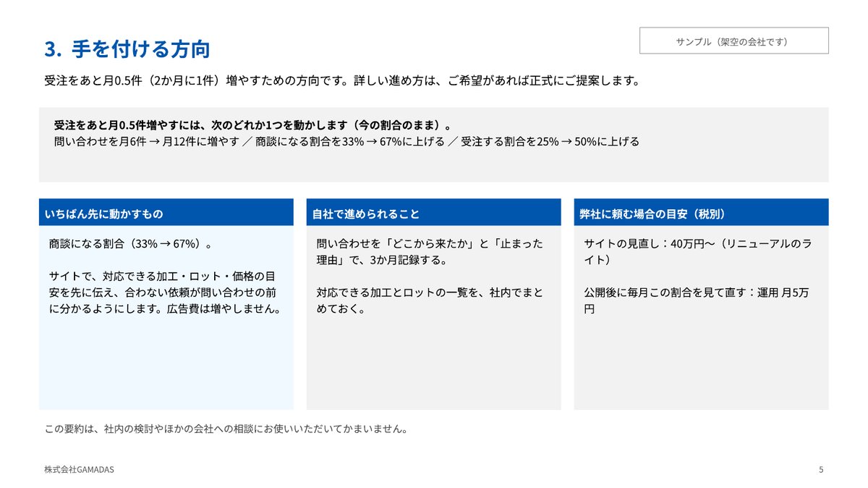Click the paragraph starting '対応できる加工とロットの一覧を'
The height and width of the screenshot is (488, 868).
click(430, 301)
